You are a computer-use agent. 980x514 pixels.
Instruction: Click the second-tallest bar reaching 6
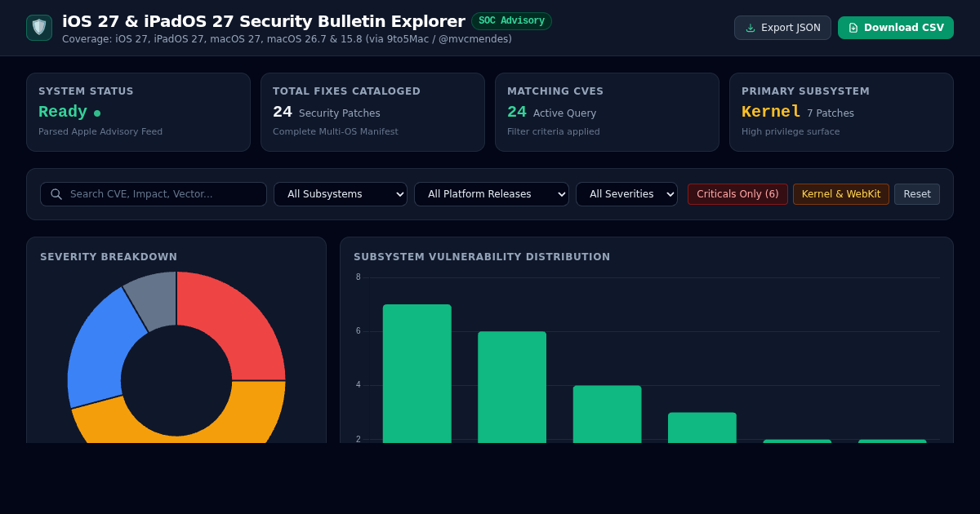[x=512, y=388]
